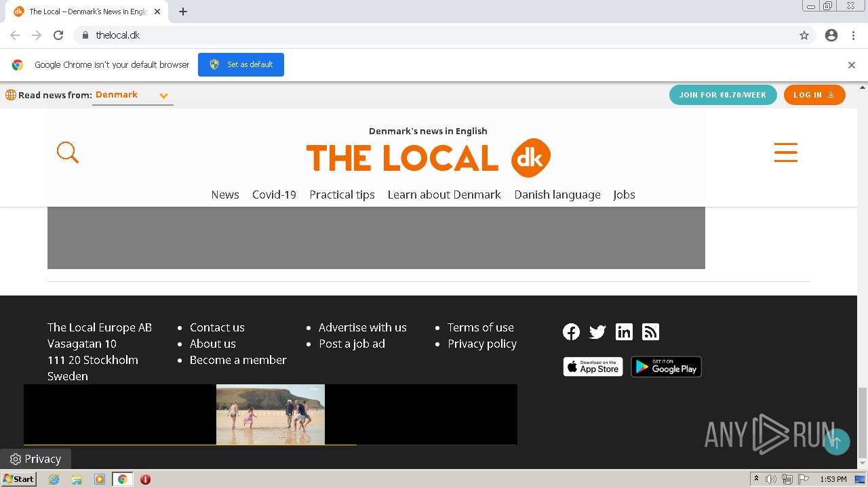Open the Contact us link
The height and width of the screenshot is (488, 868).
click(x=217, y=327)
